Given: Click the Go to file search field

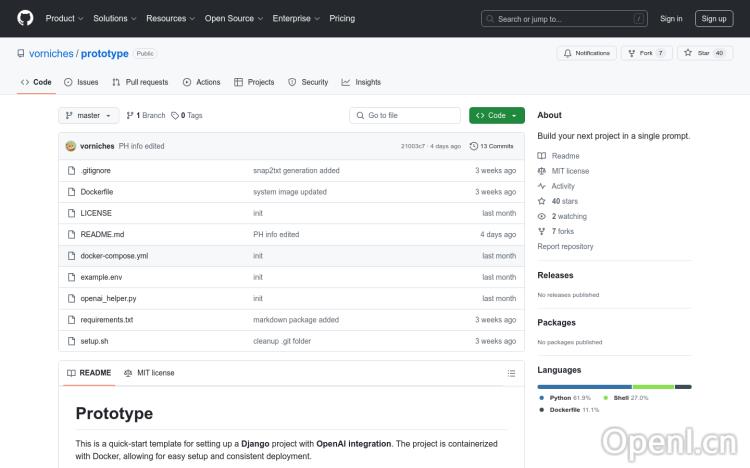Looking at the screenshot, I should point(404,115).
